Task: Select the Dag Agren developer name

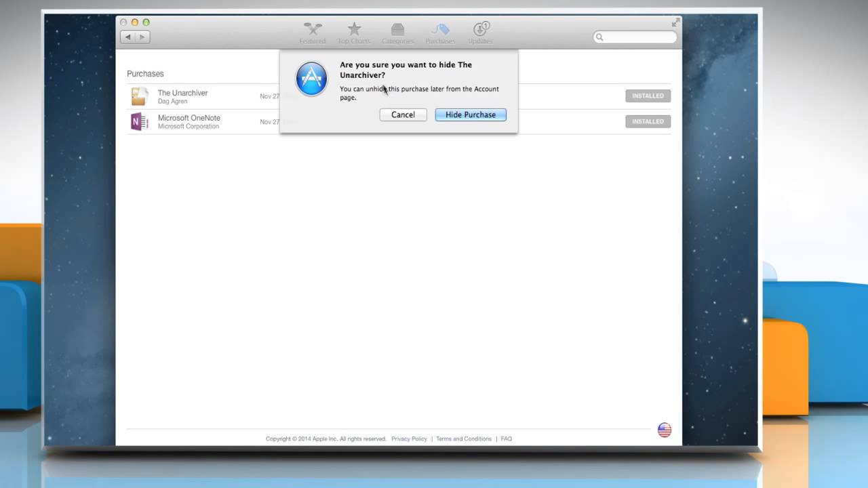Action: coord(172,102)
